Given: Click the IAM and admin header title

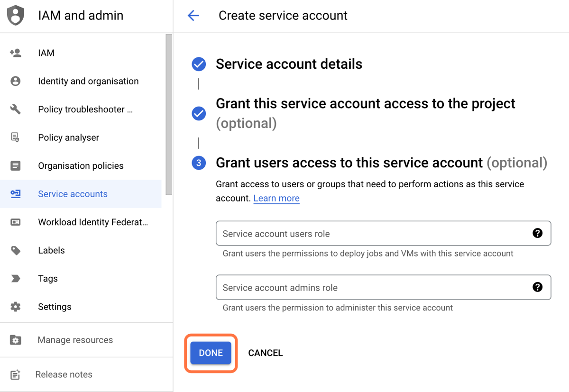Looking at the screenshot, I should point(81,16).
